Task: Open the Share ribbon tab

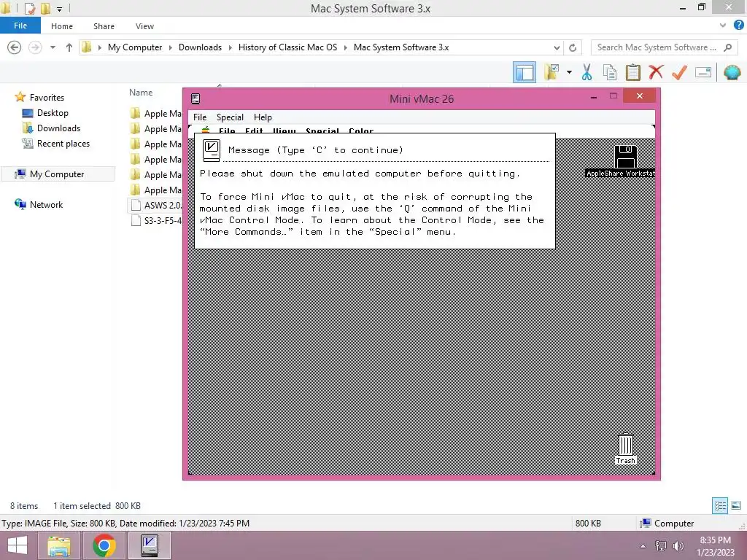Action: click(104, 26)
